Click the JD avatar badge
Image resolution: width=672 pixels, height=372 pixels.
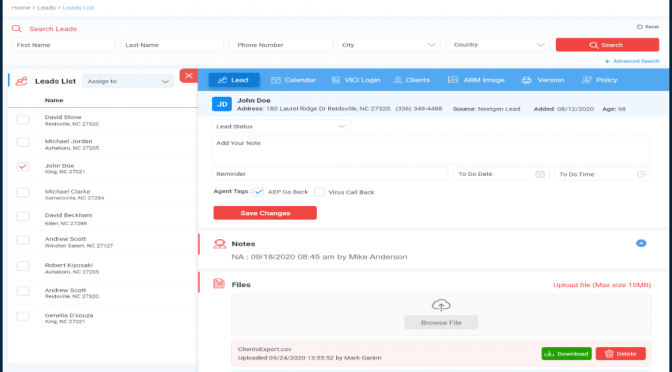[222, 104]
